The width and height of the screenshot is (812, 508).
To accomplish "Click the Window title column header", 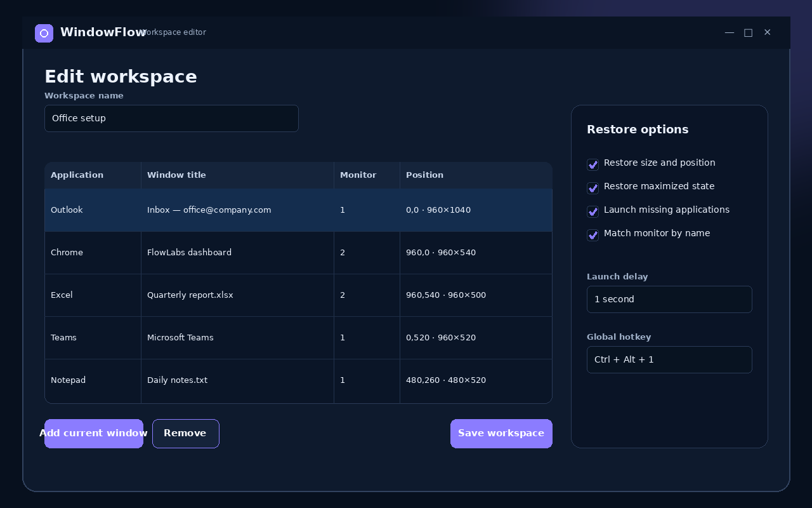I will click(237, 175).
